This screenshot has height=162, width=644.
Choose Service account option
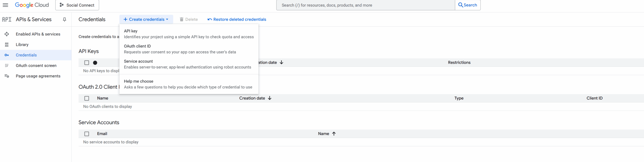tap(189, 64)
